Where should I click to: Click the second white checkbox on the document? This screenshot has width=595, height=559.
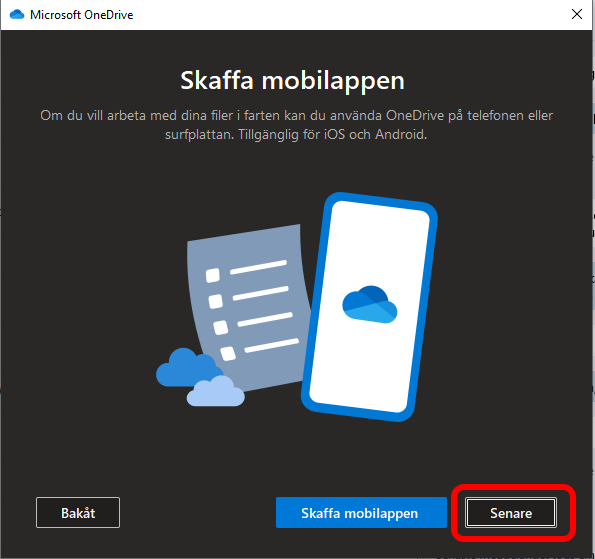pos(216,301)
